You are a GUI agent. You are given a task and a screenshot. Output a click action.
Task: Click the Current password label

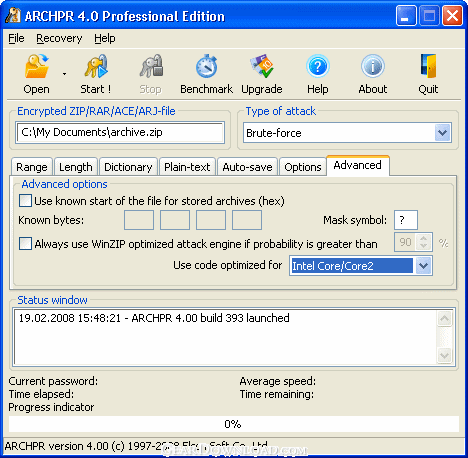tap(53, 381)
